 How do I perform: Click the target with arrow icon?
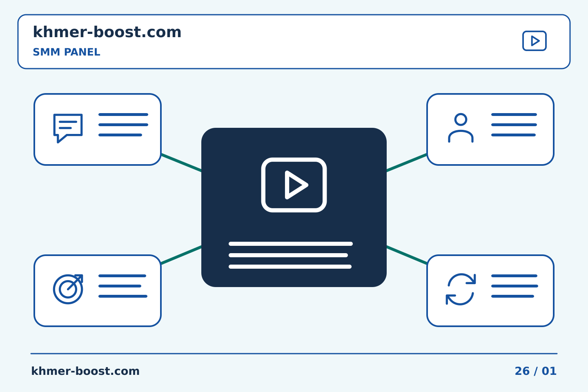68,289
